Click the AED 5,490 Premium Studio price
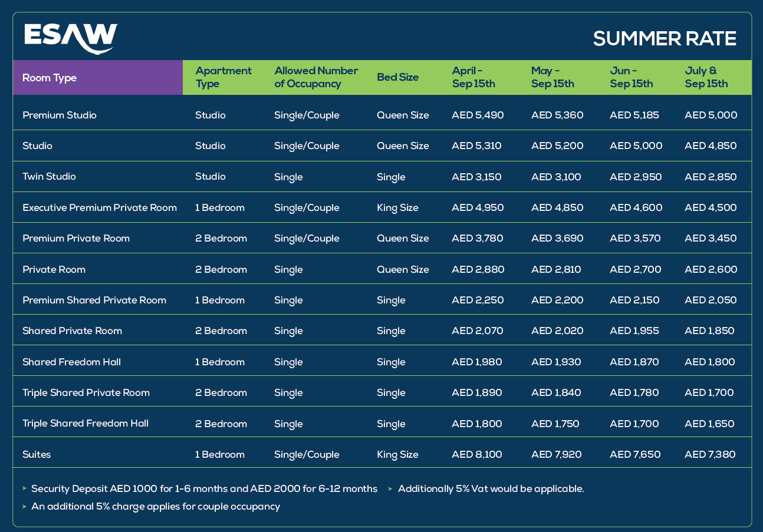Image resolution: width=763 pixels, height=532 pixels. (478, 115)
